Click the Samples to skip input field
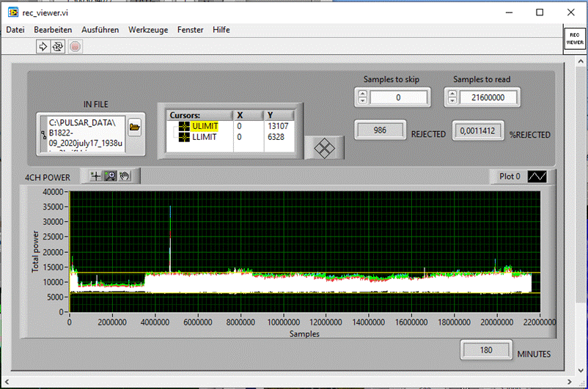Image resolution: width=588 pixels, height=389 pixels. [398, 97]
